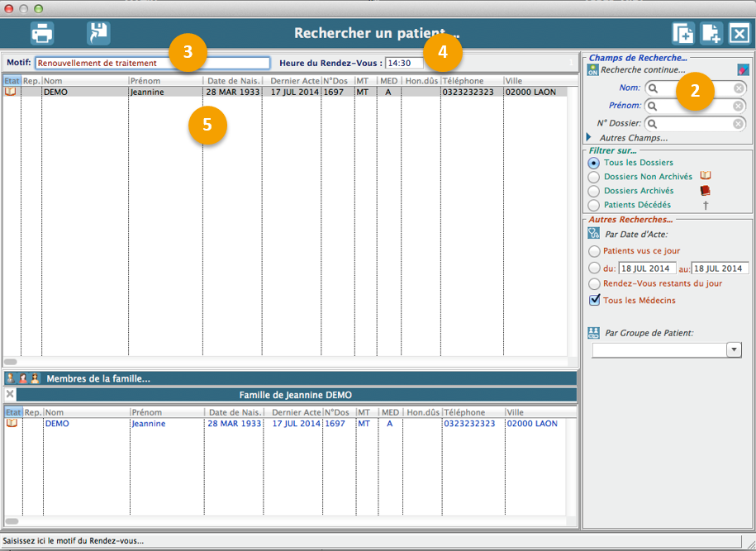Screen dimensions: 756x551
Task: Click the duplicate record plus icon
Action: coord(682,33)
